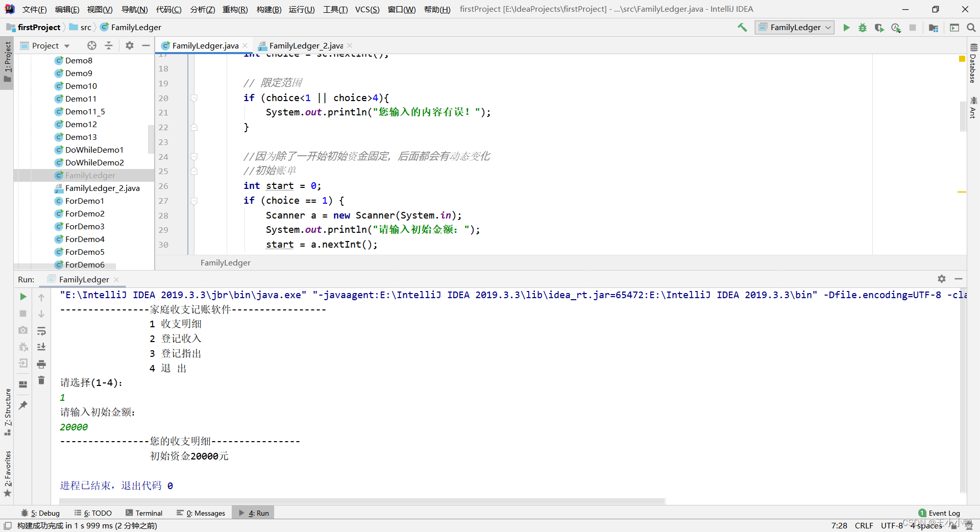The image size is (980, 532).
Task: Click CRLF line separator in status bar
Action: click(864, 525)
